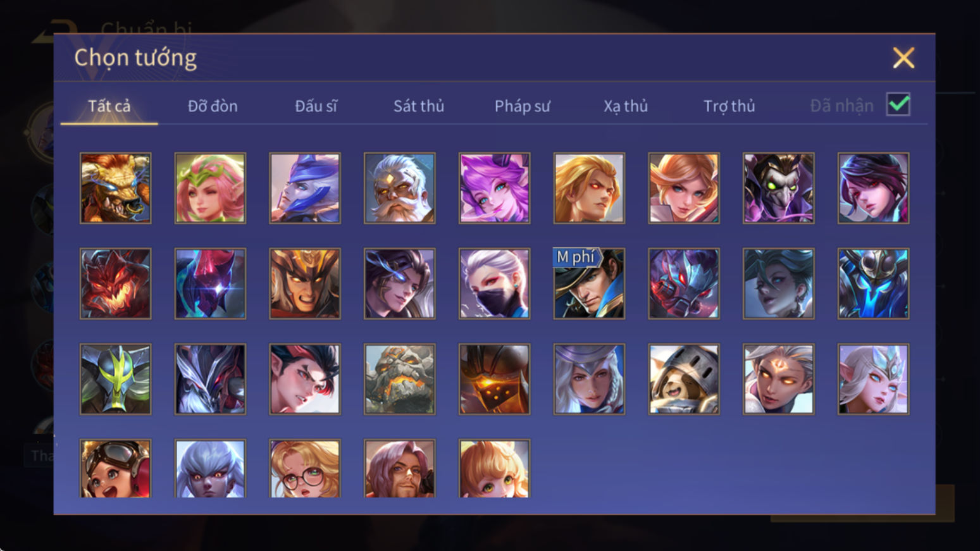Pick the red demon face hero
980x551 pixels.
[115, 283]
